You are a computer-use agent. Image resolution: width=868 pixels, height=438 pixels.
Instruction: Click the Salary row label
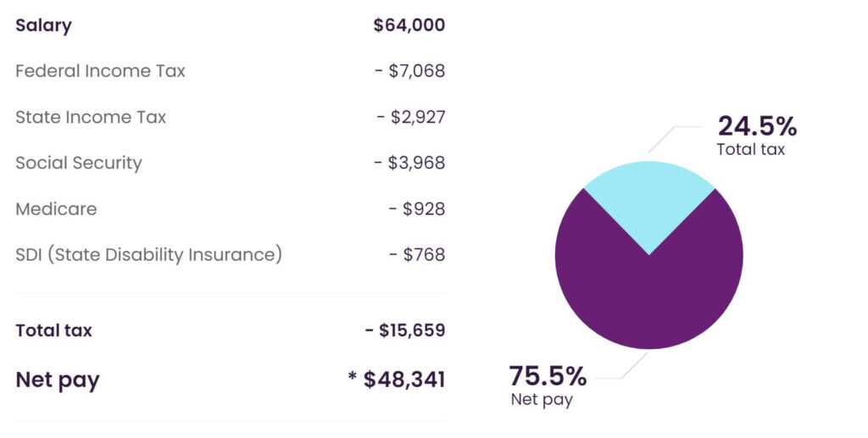point(43,25)
